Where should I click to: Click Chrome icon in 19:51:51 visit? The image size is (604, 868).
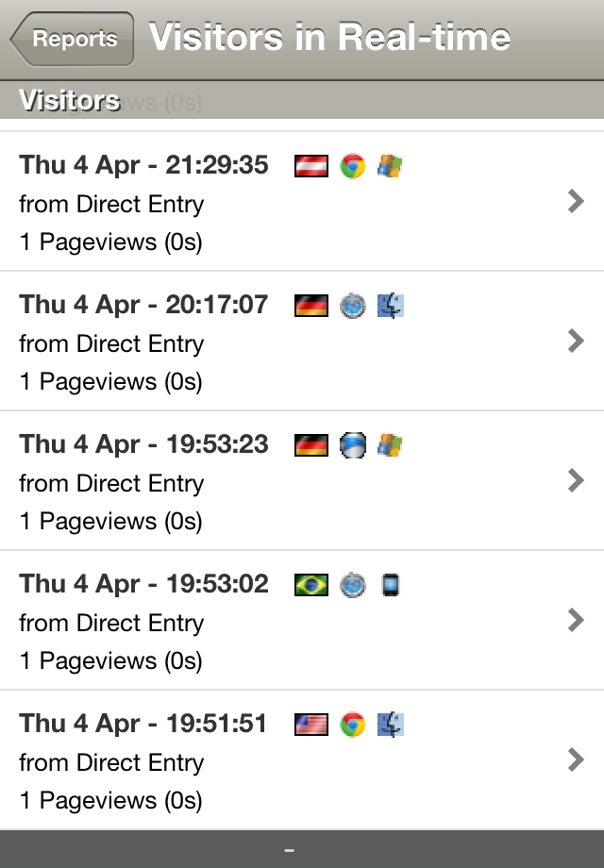(x=353, y=726)
